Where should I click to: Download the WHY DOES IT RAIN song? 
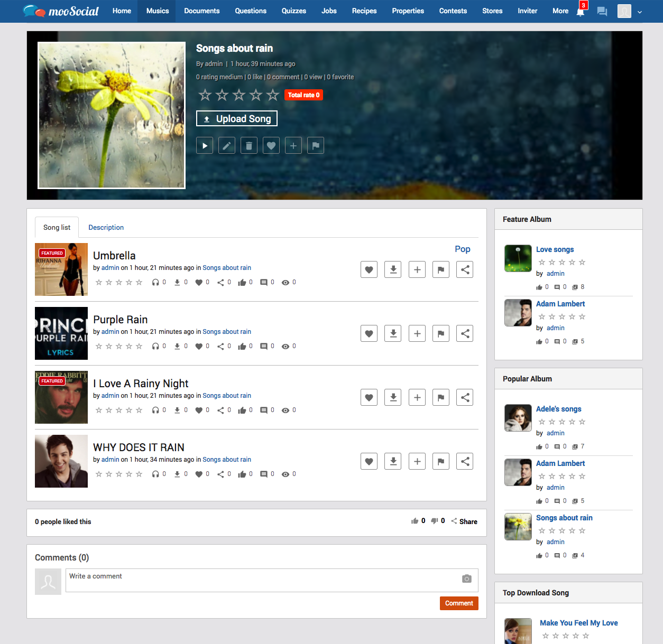tap(393, 461)
